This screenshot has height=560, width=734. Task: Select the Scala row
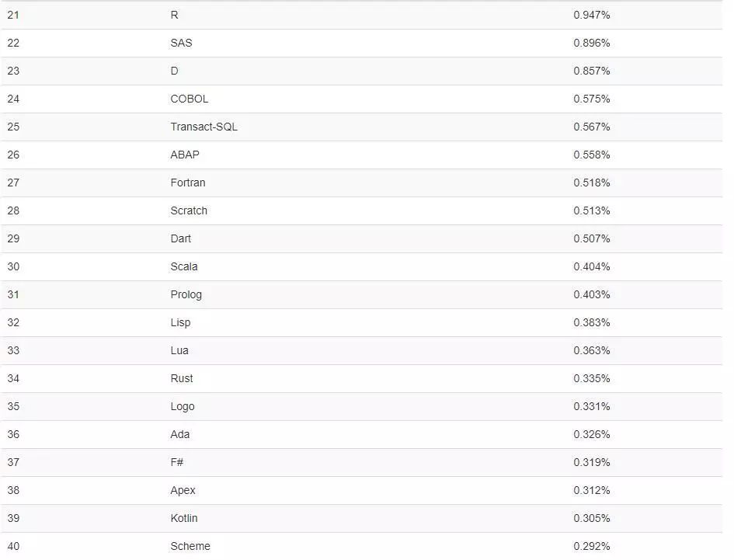(x=361, y=267)
